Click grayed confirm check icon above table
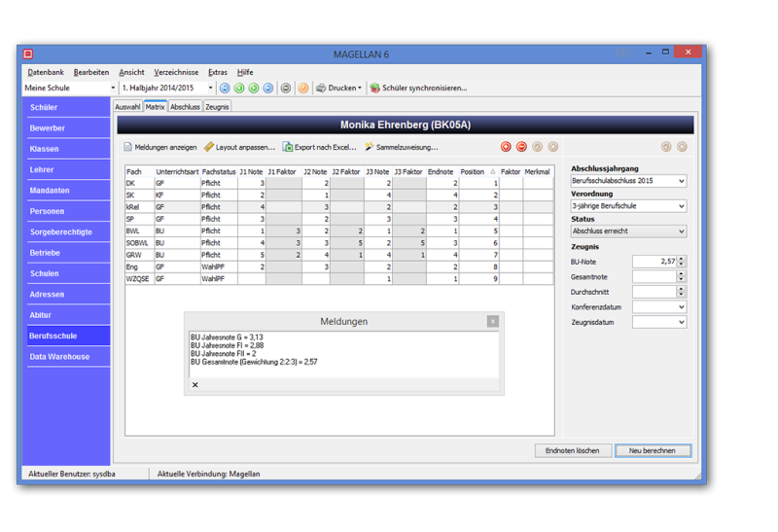 pyautogui.click(x=538, y=147)
